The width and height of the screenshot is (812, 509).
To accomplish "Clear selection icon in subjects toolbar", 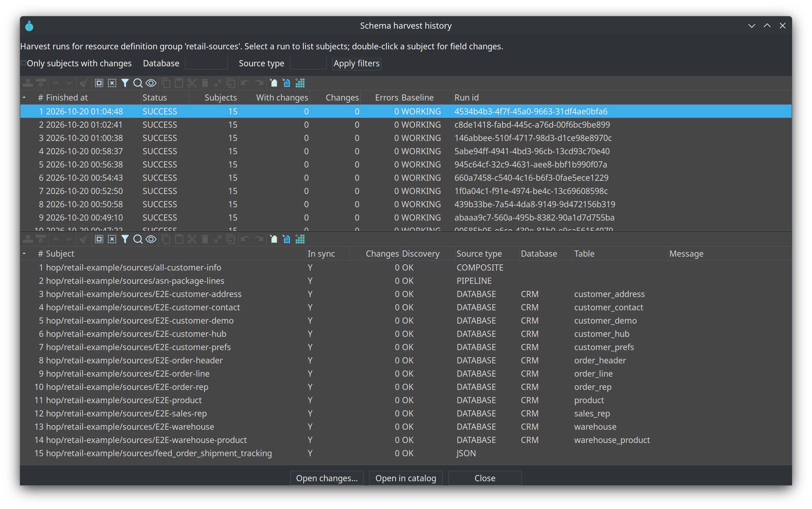I will (112, 239).
